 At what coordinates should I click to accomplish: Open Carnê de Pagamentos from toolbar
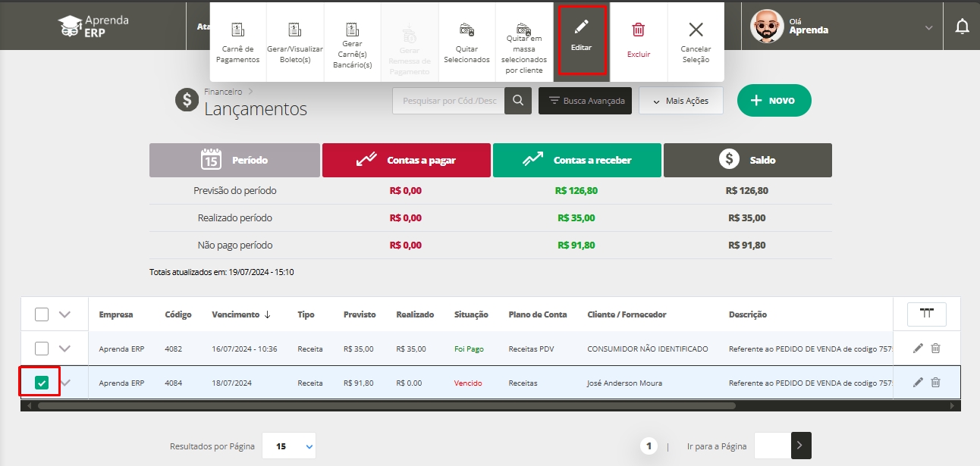[237, 30]
